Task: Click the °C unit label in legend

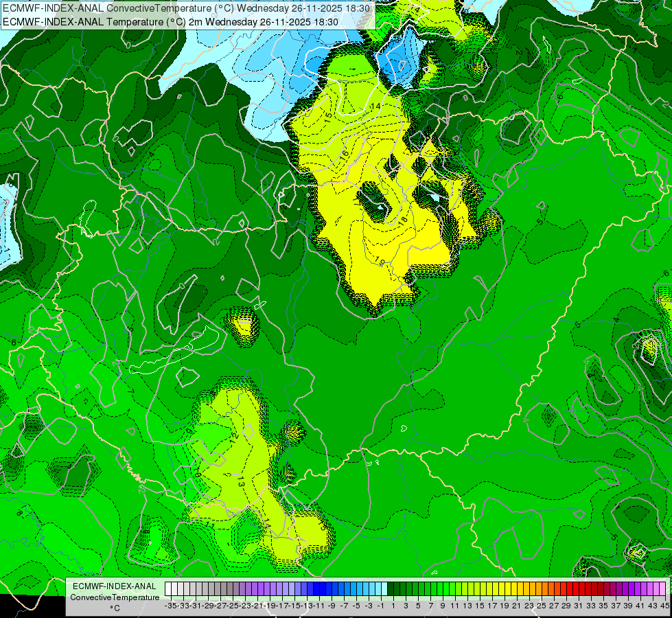Action: pyautogui.click(x=115, y=608)
